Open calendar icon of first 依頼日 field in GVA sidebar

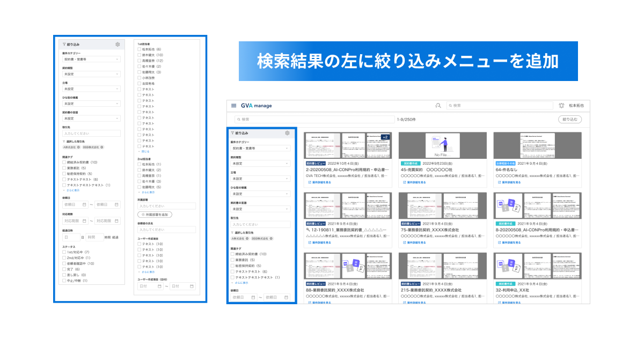point(254,297)
